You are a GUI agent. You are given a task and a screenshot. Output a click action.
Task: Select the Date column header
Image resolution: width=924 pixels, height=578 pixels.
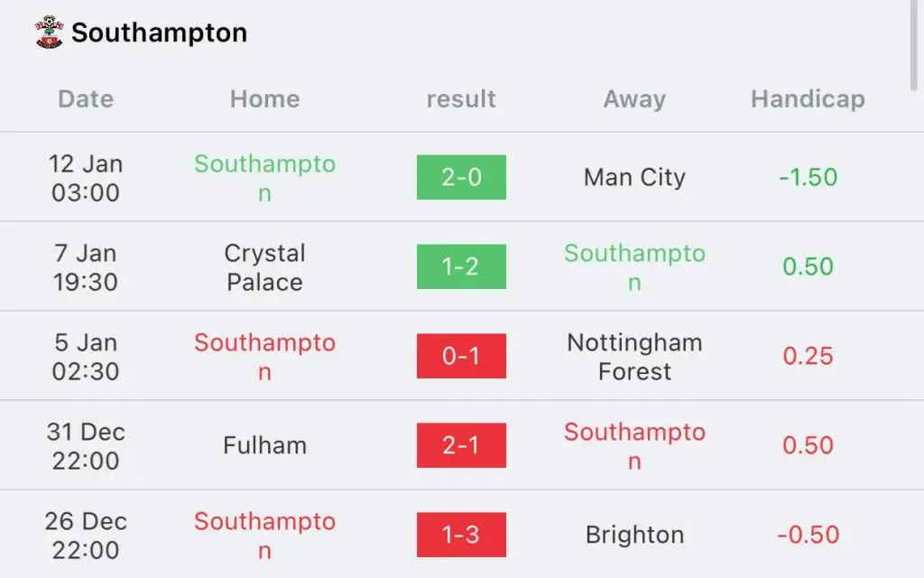click(x=86, y=99)
